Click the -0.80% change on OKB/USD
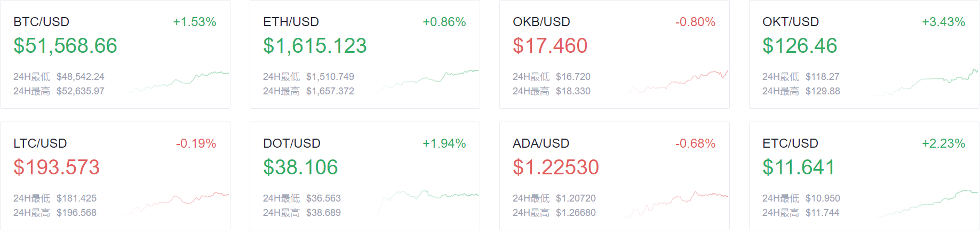 click(x=695, y=22)
